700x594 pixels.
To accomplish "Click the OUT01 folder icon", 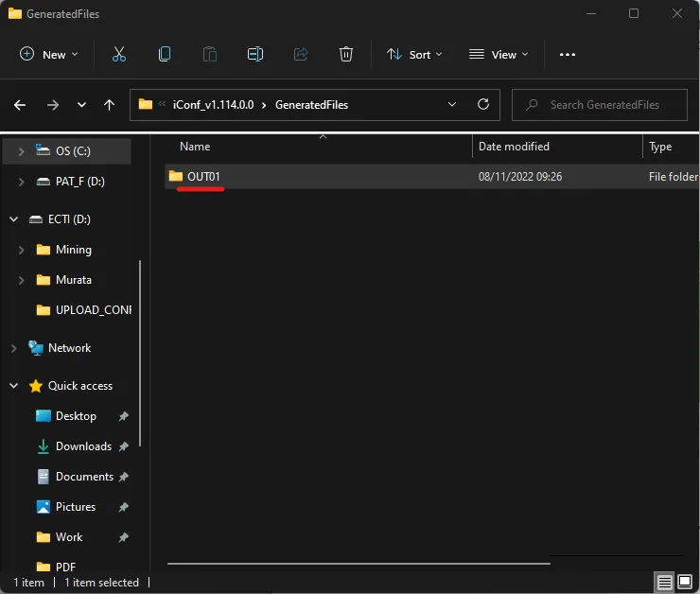I will [176, 176].
